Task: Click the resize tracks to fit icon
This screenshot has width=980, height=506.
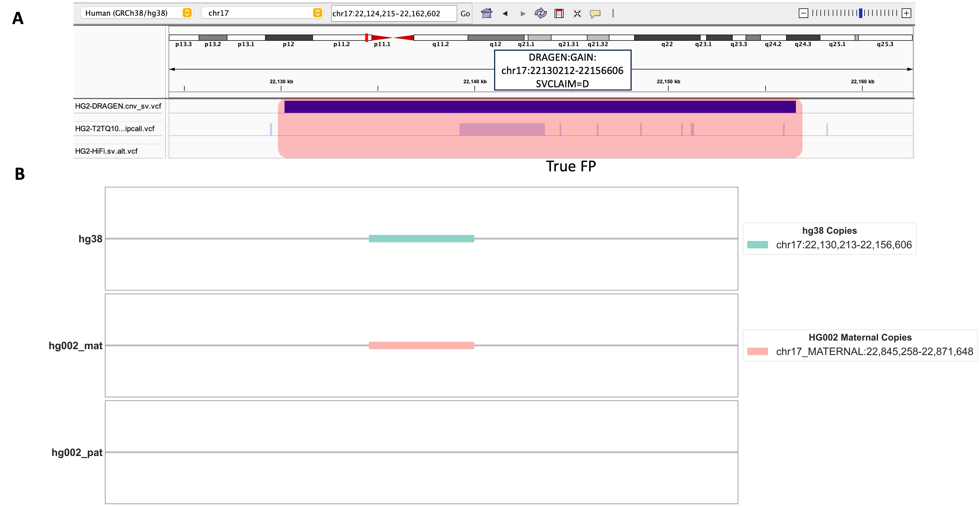Action: point(577,14)
